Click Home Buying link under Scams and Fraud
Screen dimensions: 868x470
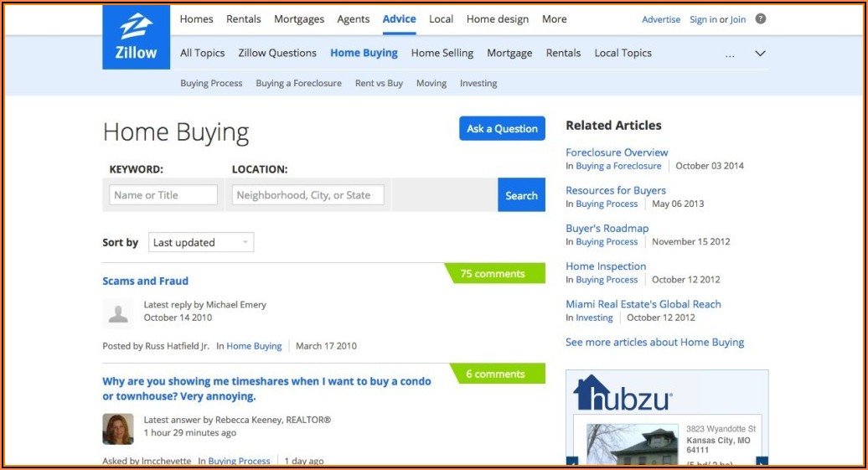[x=254, y=346]
